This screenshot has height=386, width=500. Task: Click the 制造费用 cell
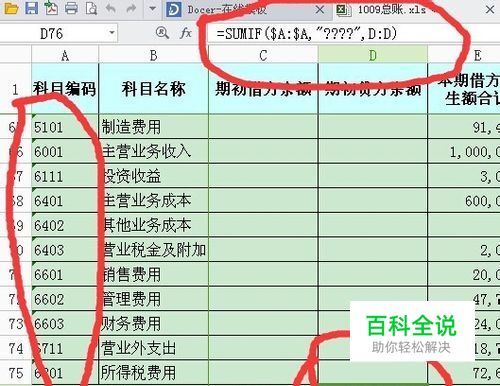[153, 127]
